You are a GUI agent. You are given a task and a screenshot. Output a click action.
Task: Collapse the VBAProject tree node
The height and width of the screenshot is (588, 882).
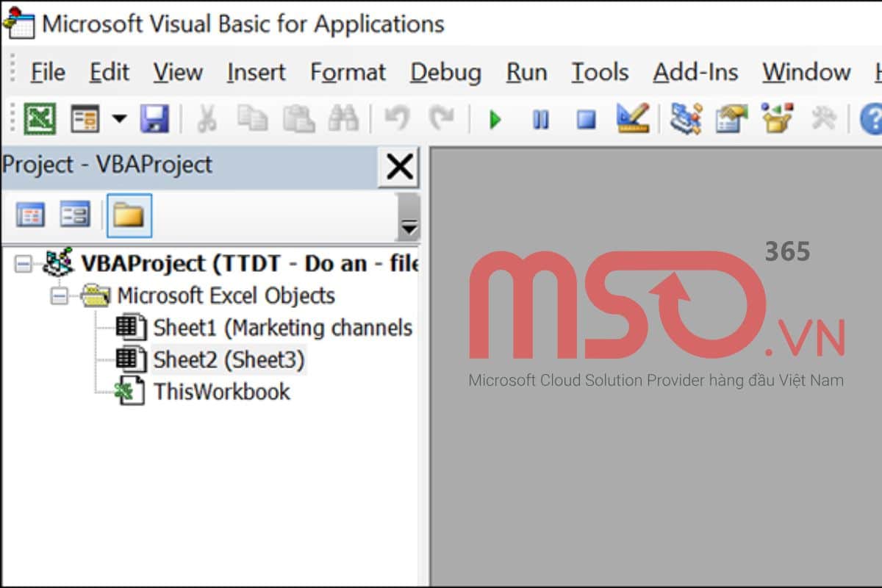click(x=23, y=263)
